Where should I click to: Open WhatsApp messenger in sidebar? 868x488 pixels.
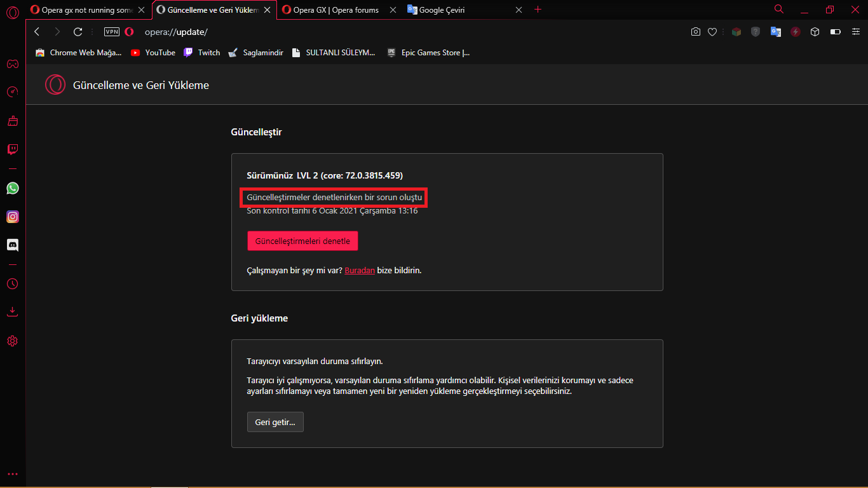12,188
